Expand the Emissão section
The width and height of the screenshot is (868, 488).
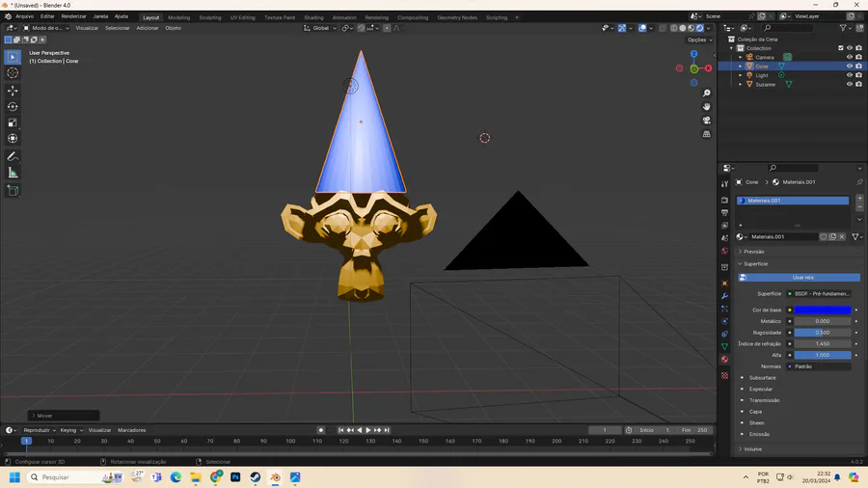pyautogui.click(x=759, y=434)
